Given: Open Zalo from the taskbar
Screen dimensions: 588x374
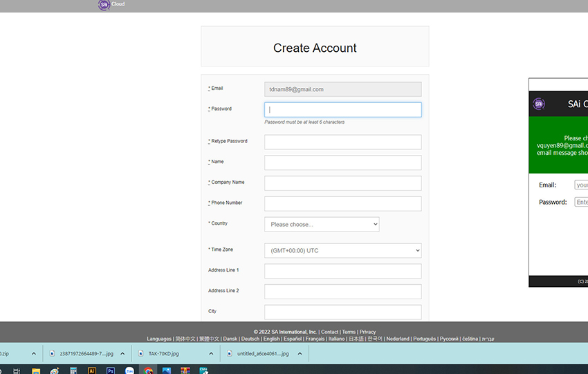Looking at the screenshot, I should click(129, 370).
